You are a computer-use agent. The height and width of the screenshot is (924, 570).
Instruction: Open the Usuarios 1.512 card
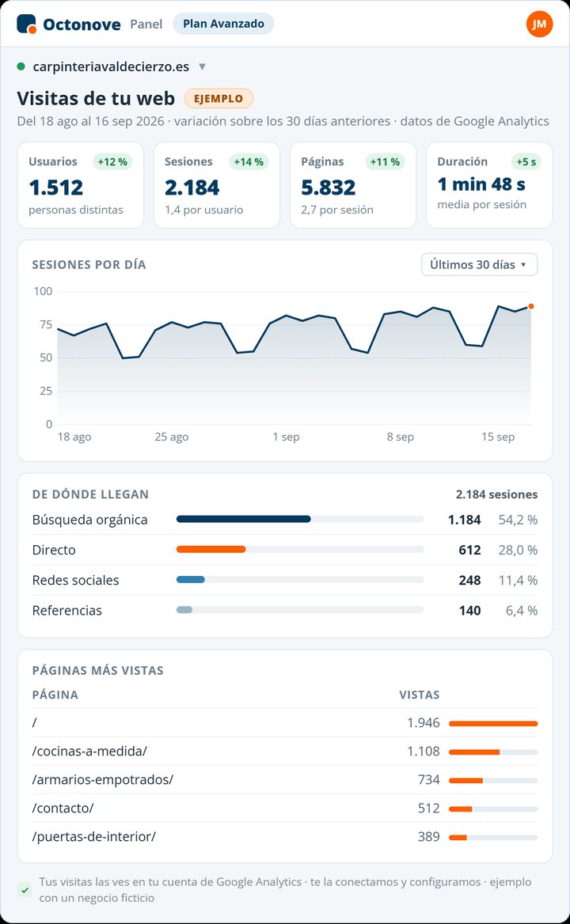click(x=81, y=185)
